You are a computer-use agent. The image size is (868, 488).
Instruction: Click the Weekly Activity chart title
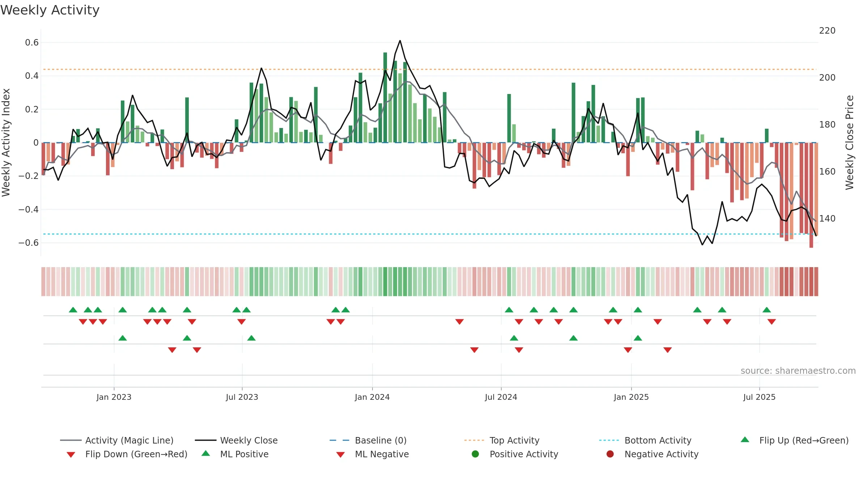click(x=50, y=10)
